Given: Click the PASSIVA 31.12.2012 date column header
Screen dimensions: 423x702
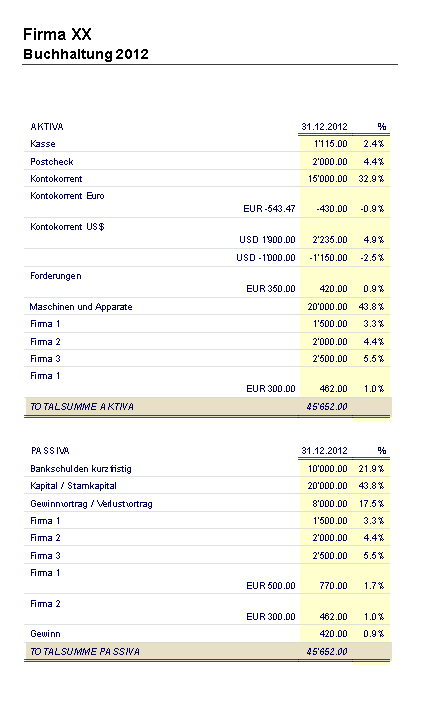Looking at the screenshot, I should click(x=325, y=451).
